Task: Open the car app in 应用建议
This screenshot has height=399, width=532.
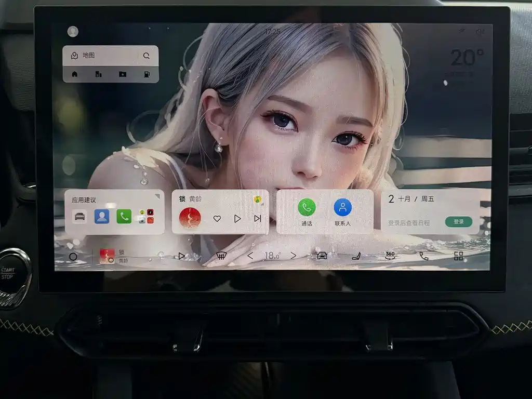Action: point(79,217)
